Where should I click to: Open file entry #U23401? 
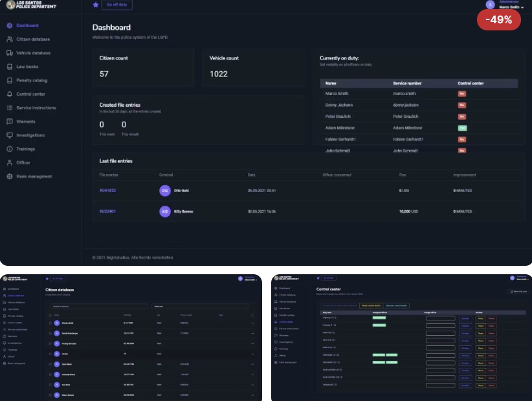click(x=107, y=211)
